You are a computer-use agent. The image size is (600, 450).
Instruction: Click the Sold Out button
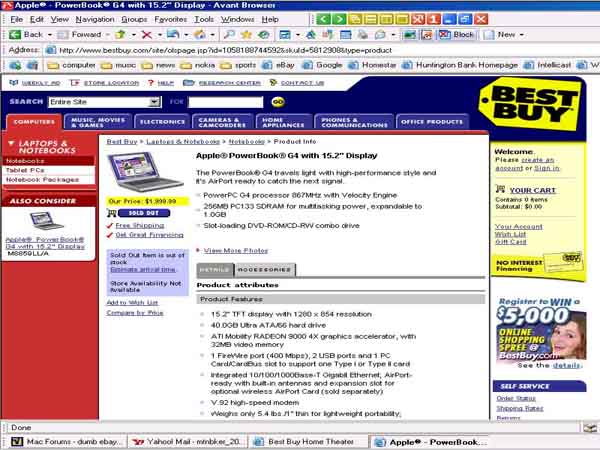[144, 213]
